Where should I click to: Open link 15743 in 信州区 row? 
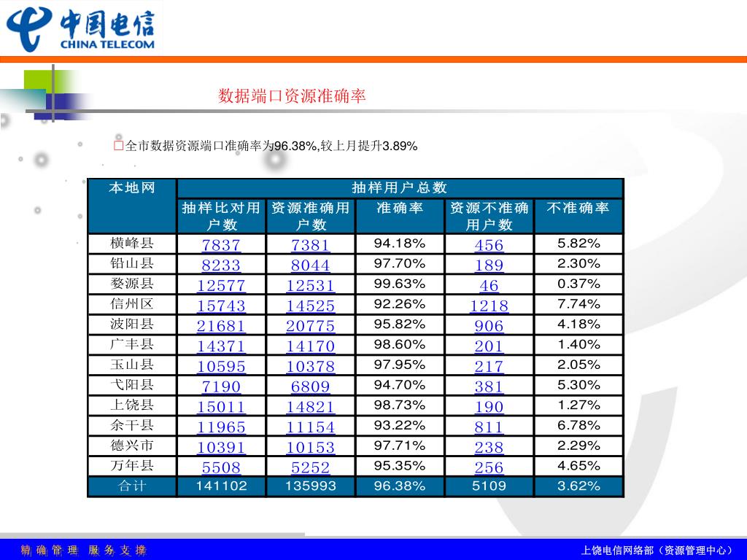221,306
